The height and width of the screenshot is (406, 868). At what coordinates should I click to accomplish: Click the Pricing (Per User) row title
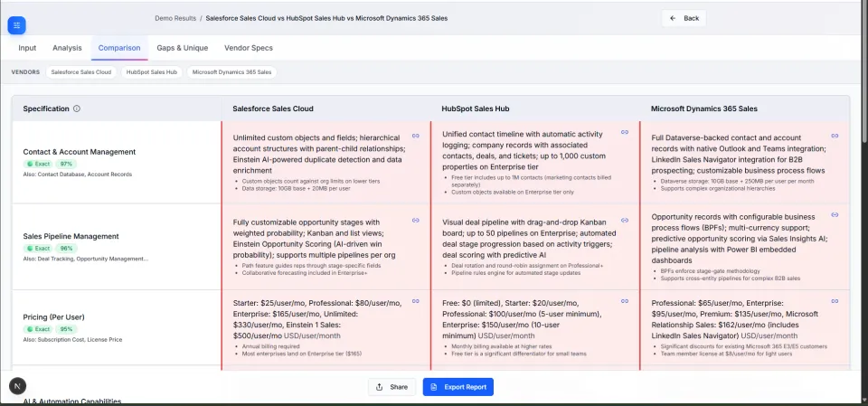click(53, 317)
